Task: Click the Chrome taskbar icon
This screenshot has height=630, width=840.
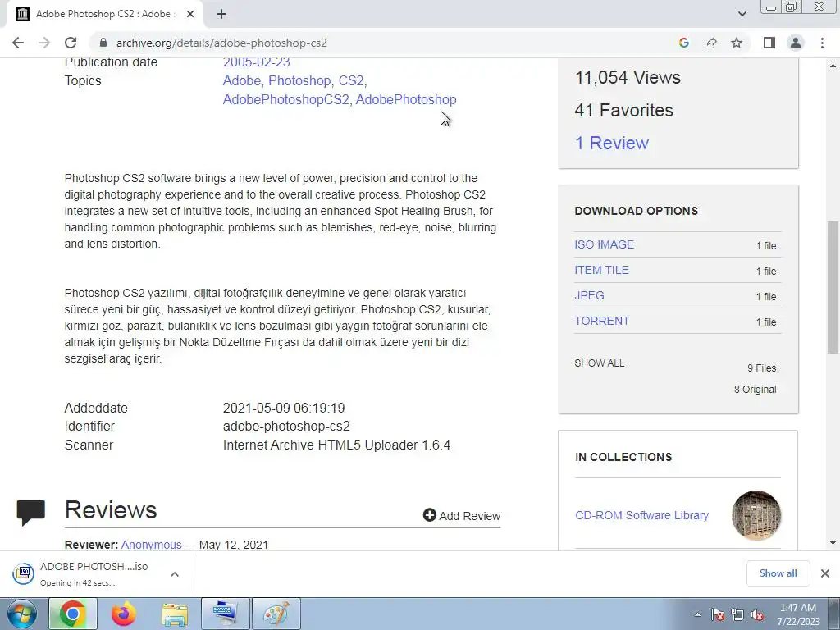Action: coord(73,614)
